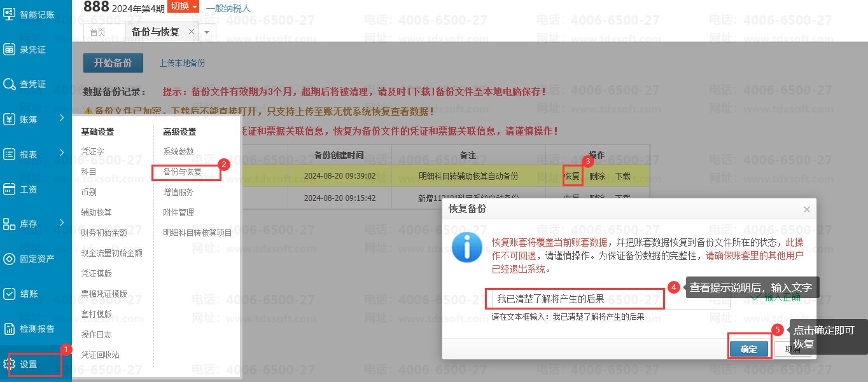868x382 pixels.
Task: Open the 查凭证 search icon
Action: click(10, 84)
